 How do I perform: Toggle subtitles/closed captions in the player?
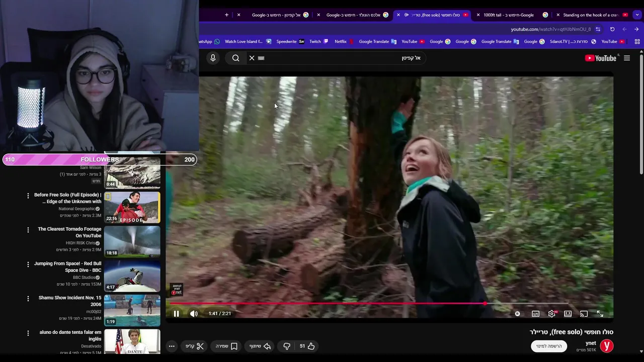pos(535,314)
